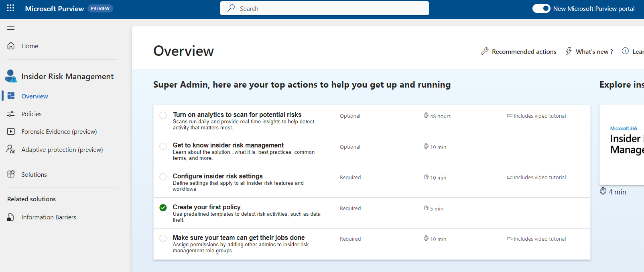Toggle New Microsoft Purview portal switch
Image resolution: width=644 pixels, height=272 pixels.
pyautogui.click(x=541, y=8)
